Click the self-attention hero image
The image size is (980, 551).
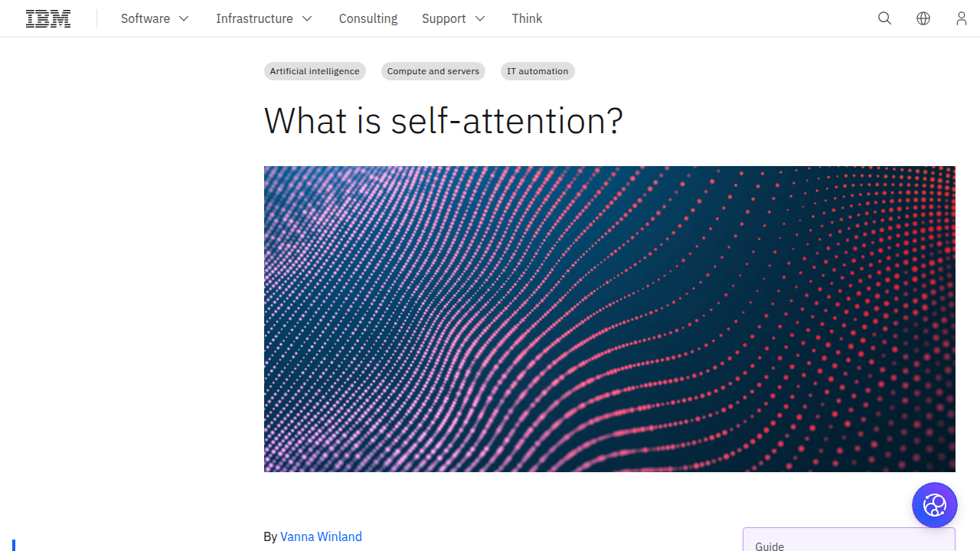[x=609, y=318]
